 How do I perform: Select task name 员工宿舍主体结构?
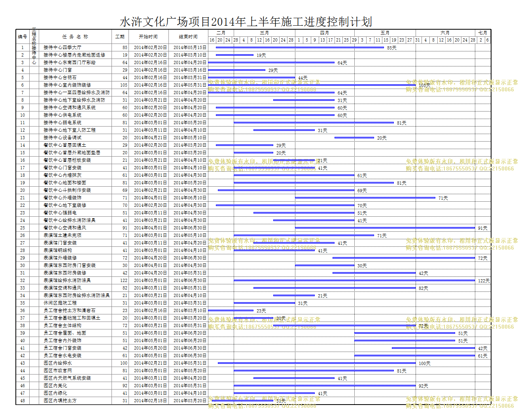coord(62,325)
